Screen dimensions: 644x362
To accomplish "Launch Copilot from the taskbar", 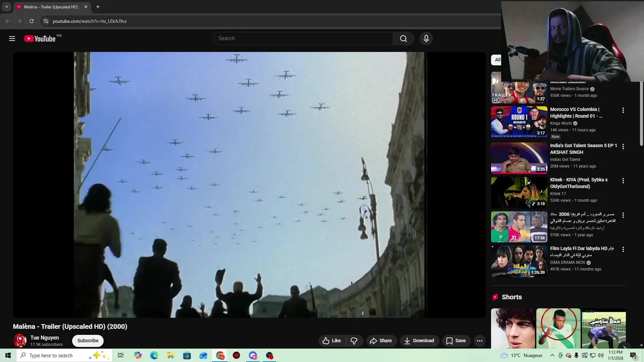I will [x=138, y=355].
